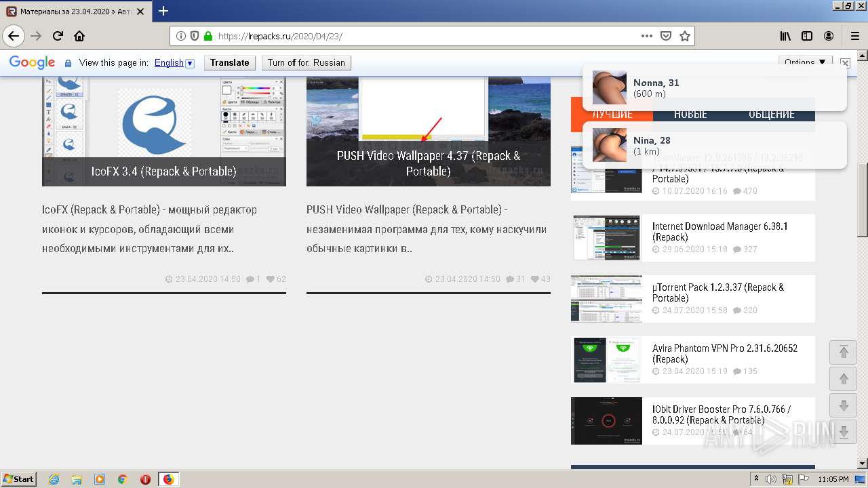Save page to Pocket
The width and height of the screenshot is (868, 488).
[666, 36]
